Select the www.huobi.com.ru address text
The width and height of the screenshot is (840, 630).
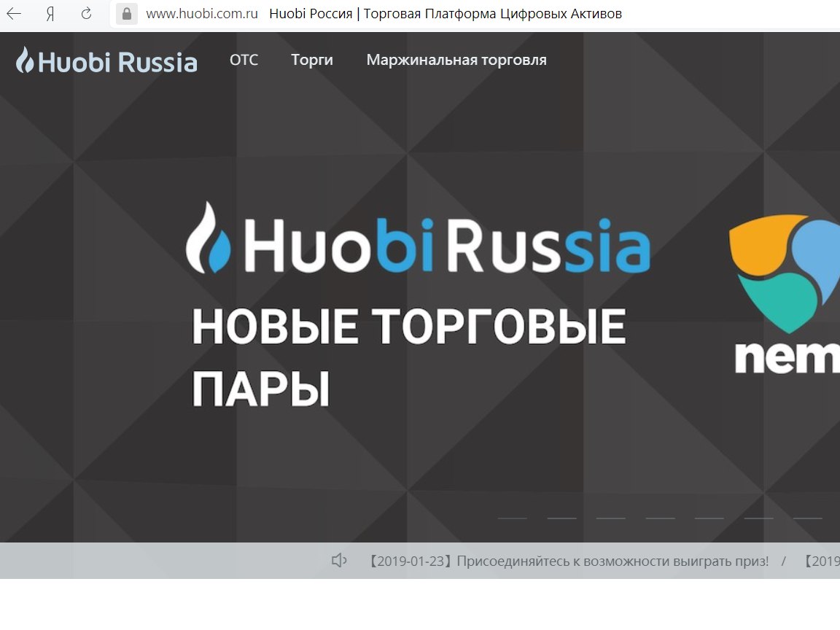[x=202, y=13]
